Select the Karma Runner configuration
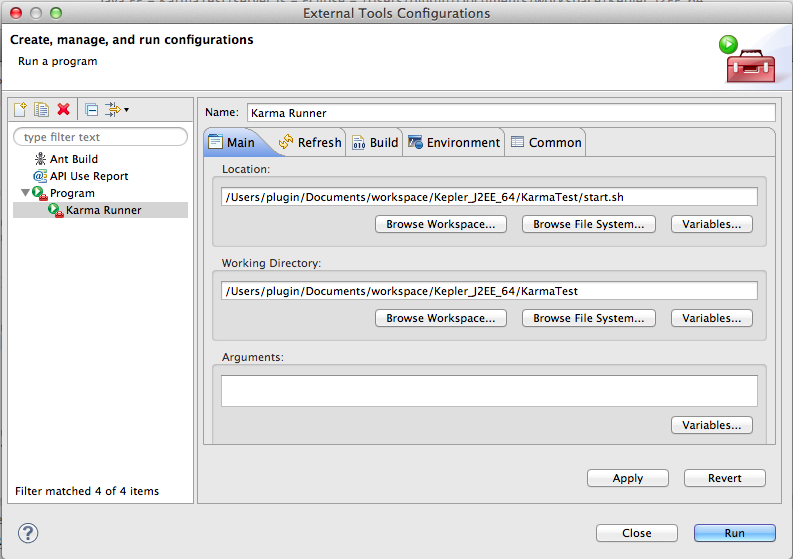The width and height of the screenshot is (793, 559). [103, 210]
